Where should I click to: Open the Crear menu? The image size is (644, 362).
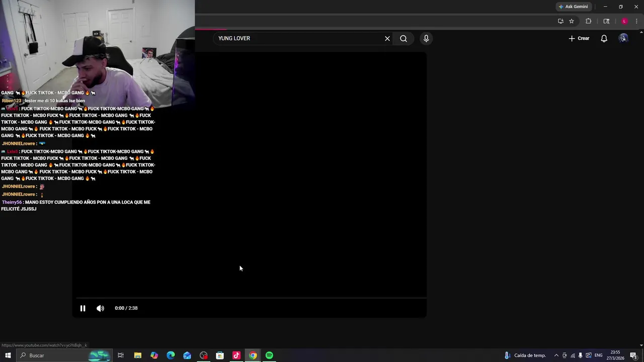tap(579, 38)
